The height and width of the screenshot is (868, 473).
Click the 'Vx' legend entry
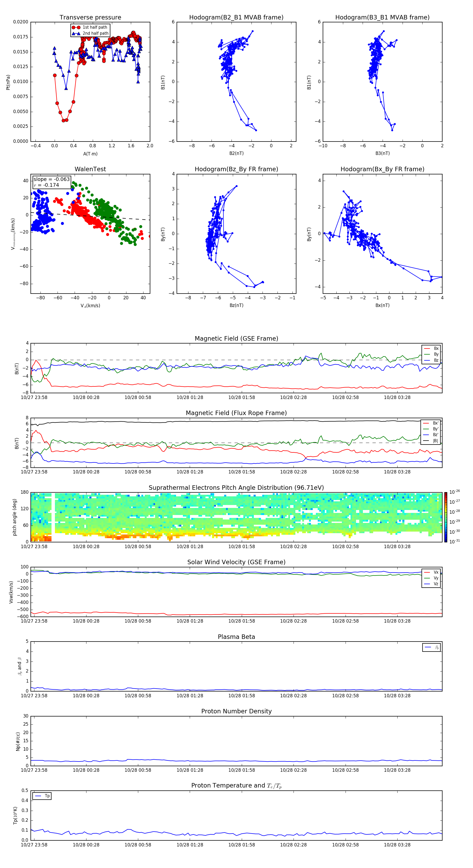pos(431,572)
